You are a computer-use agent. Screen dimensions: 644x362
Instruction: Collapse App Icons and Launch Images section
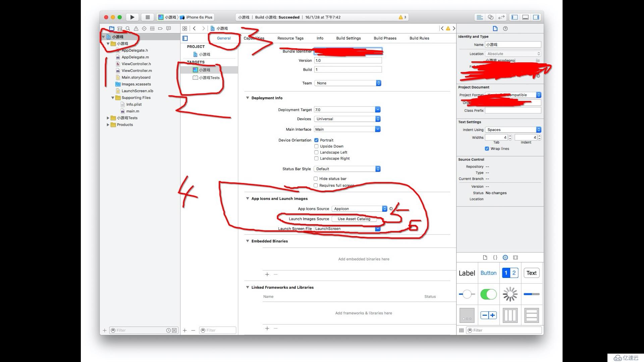248,198
